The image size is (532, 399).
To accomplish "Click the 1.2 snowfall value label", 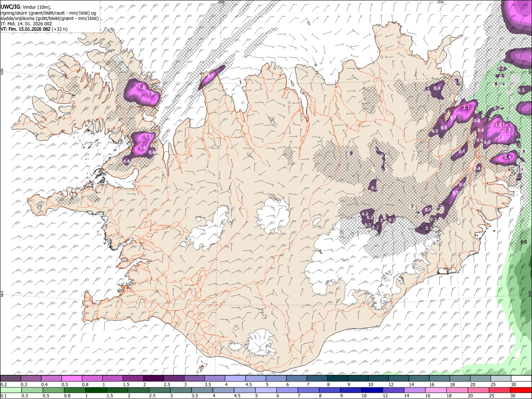I will (499, 125).
